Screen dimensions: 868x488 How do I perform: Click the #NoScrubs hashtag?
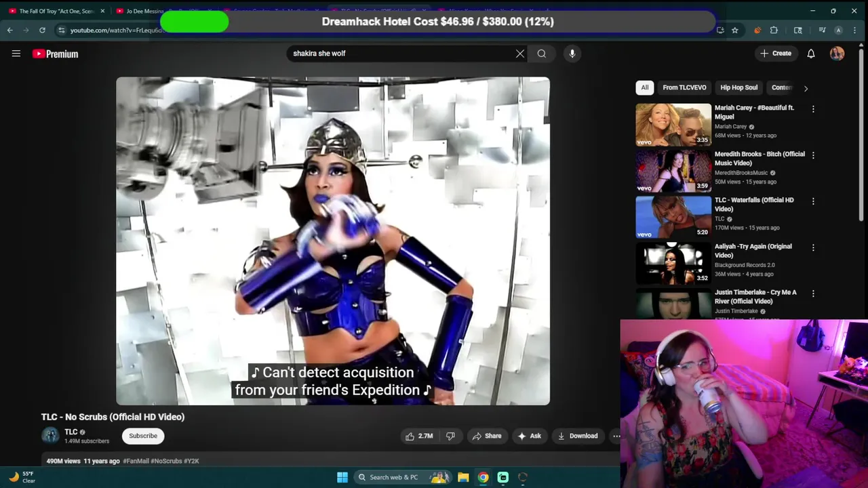(165, 461)
